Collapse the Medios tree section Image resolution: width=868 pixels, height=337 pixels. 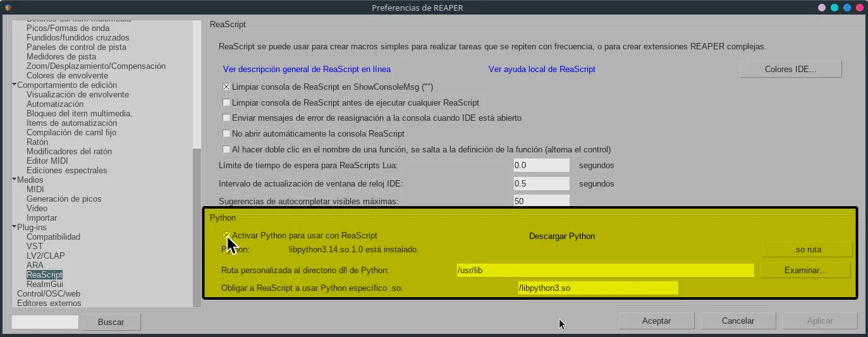(14, 180)
